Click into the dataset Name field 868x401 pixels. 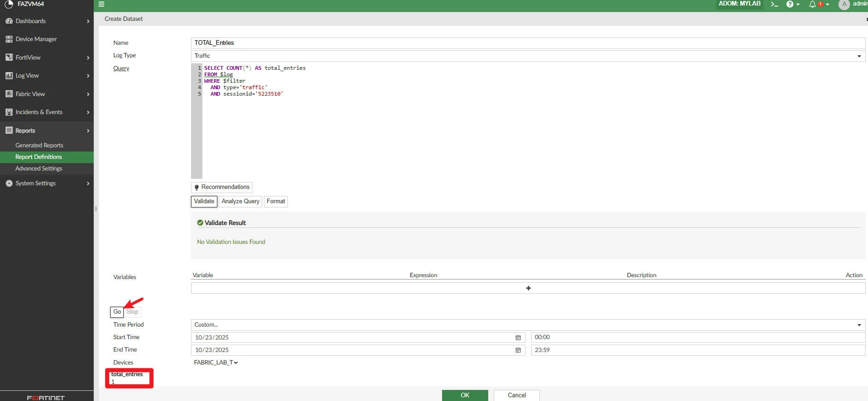pyautogui.click(x=528, y=43)
